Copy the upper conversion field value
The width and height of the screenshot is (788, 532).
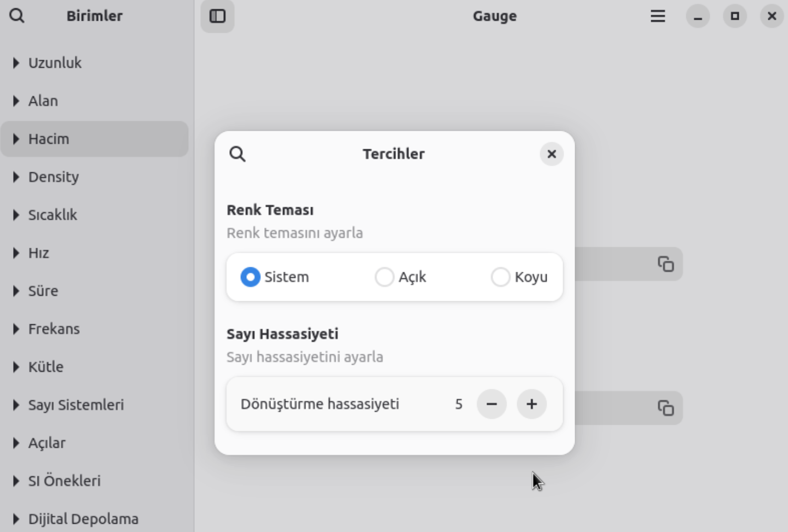pos(665,264)
